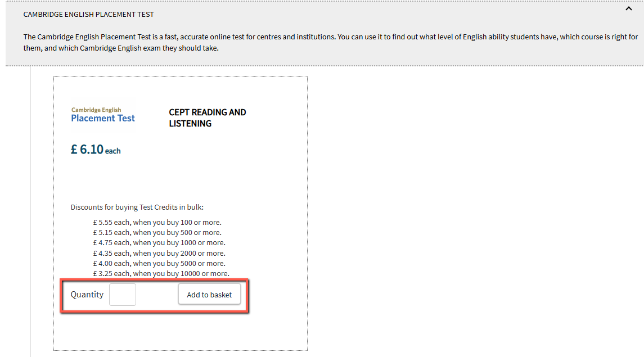Click the description line ending 'exam they should take'
644x357 pixels.
click(x=121, y=48)
